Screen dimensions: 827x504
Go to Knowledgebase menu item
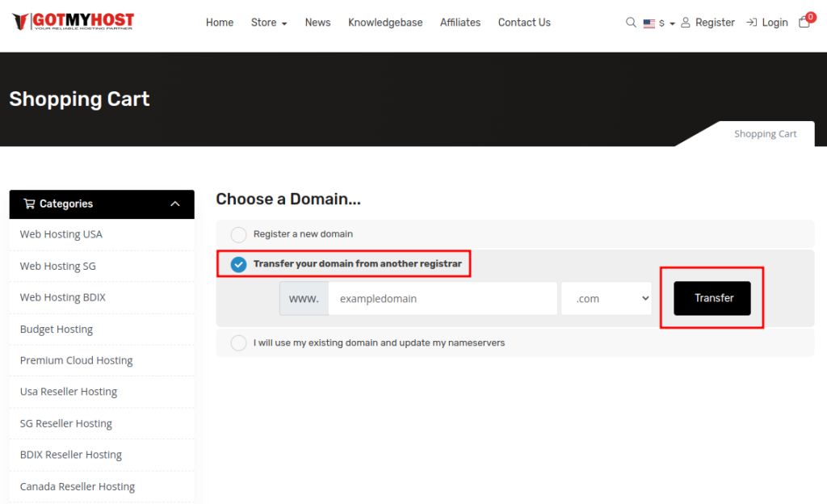point(385,23)
